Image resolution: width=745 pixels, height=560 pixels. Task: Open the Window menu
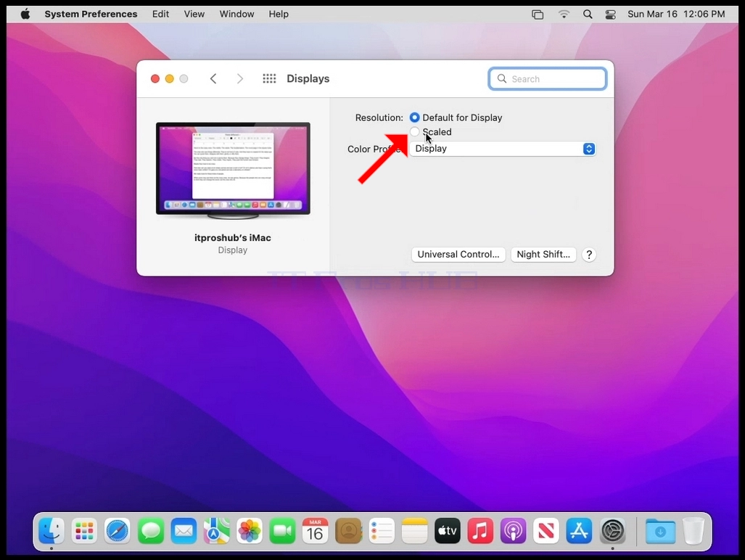(236, 15)
